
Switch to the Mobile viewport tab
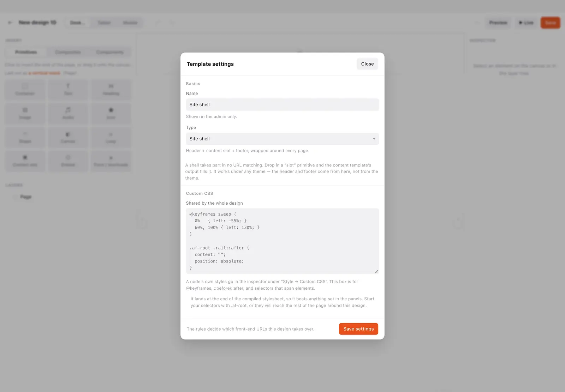point(130,23)
